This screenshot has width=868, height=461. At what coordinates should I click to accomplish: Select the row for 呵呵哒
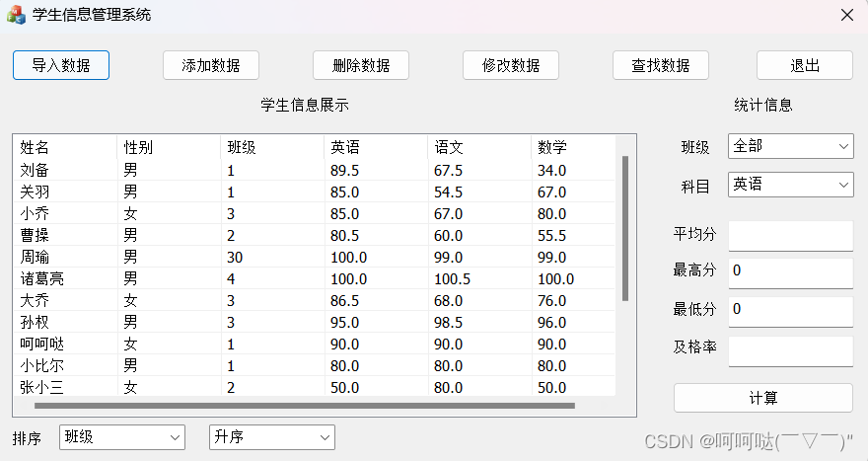tap(314, 345)
